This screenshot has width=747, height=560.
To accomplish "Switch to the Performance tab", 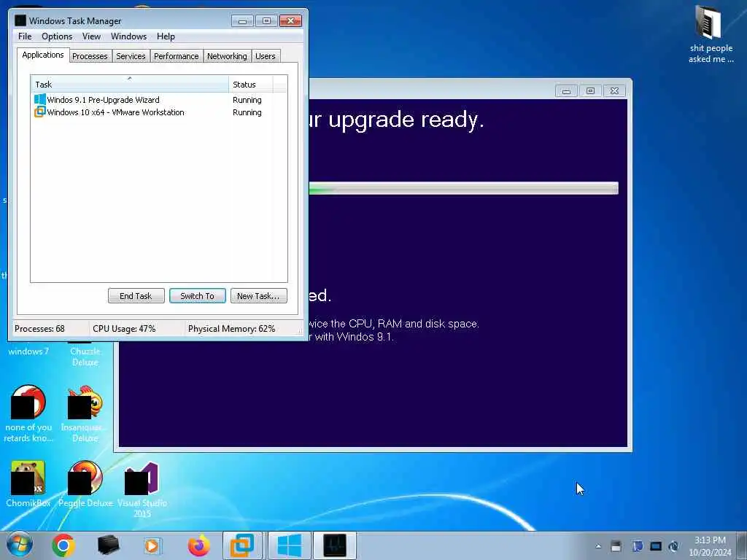I will (x=177, y=56).
